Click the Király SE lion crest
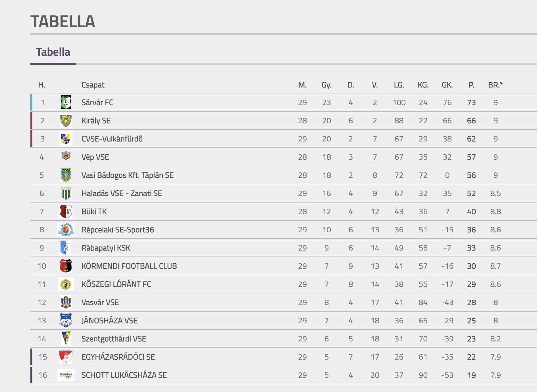This screenshot has height=392, width=537. (66, 120)
